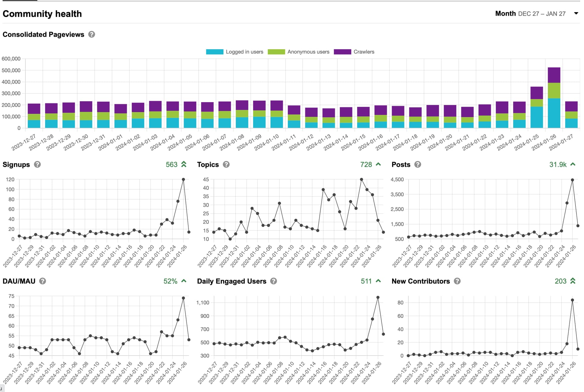Image resolution: width=584 pixels, height=392 pixels.
Task: Open the New Contributors help icon
Action: point(457,281)
